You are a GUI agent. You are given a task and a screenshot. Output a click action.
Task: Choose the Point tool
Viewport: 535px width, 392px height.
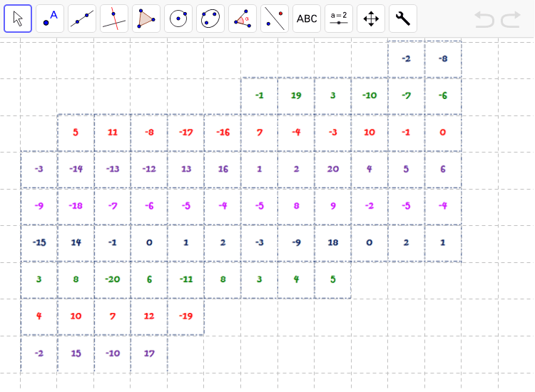(x=50, y=19)
